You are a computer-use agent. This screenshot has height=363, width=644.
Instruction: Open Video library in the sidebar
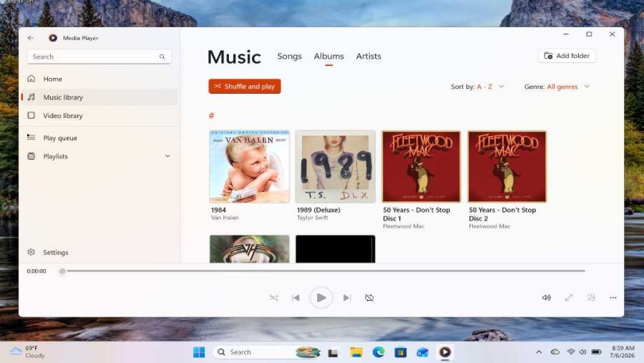pos(99,115)
